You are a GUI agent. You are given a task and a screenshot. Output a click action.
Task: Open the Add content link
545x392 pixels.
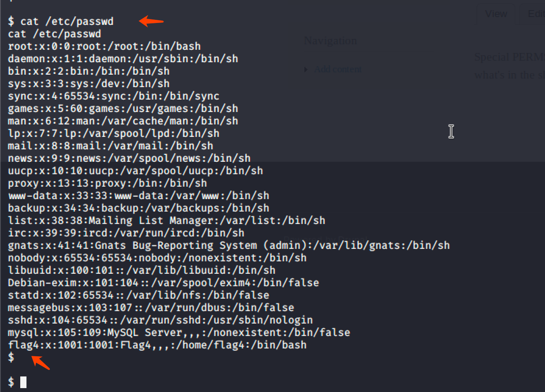coord(338,70)
